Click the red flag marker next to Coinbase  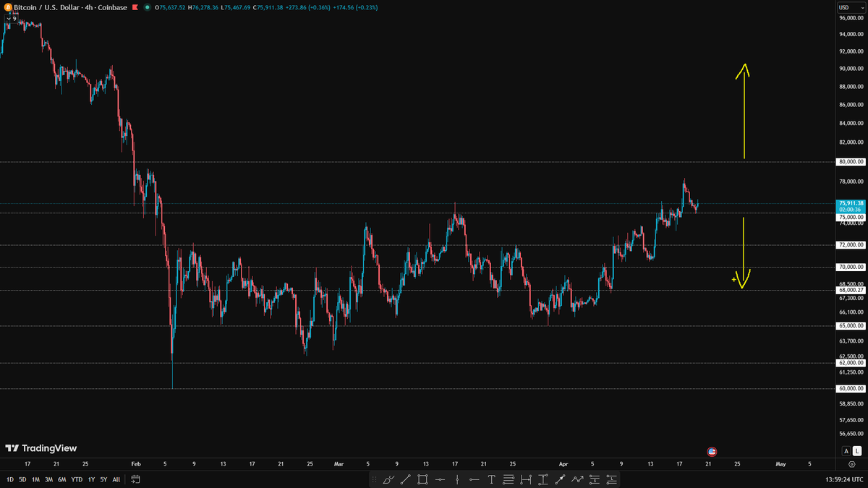pos(134,8)
